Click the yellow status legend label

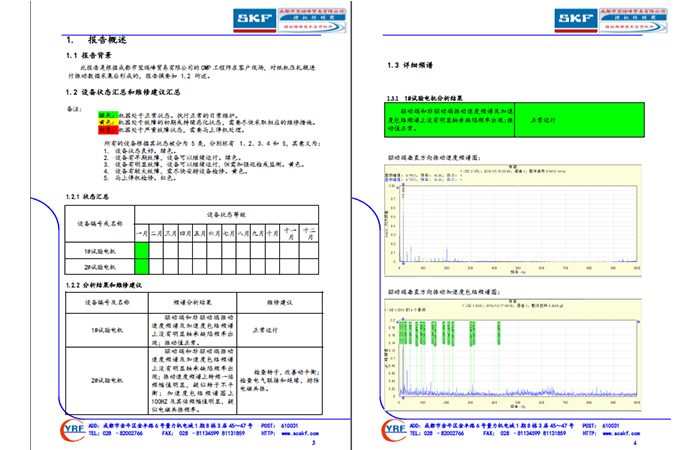105,122
